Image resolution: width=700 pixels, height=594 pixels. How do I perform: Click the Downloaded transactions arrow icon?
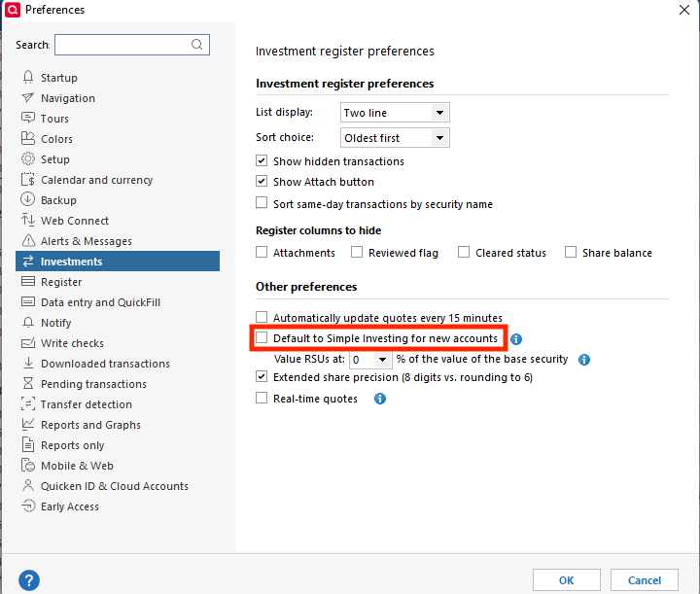coord(28,363)
